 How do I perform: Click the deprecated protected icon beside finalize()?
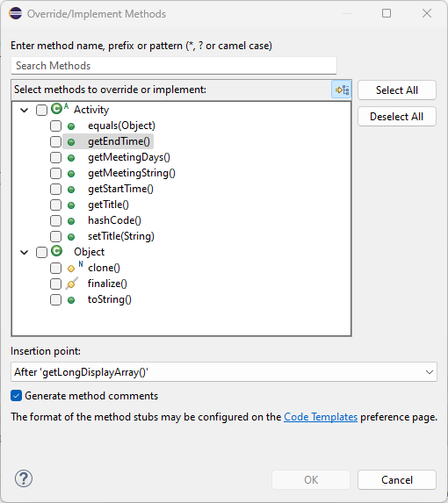click(71, 284)
